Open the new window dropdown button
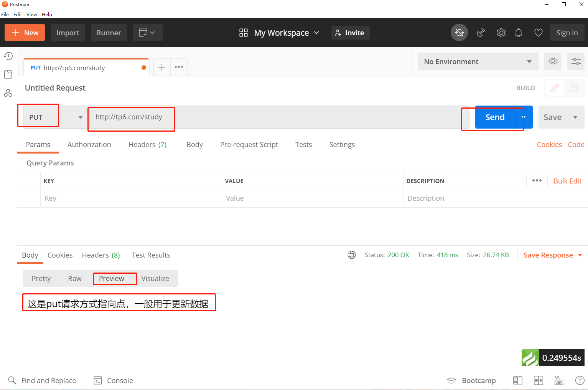 (x=147, y=33)
